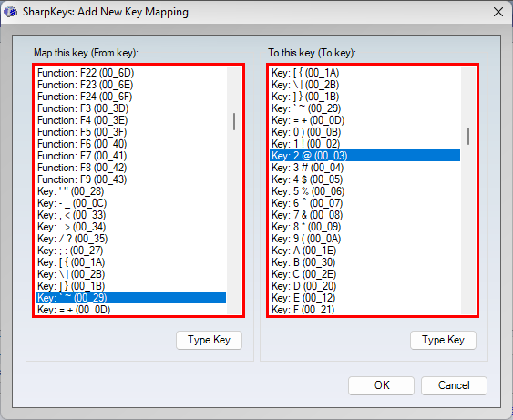Screen dimensions: 513x420
Task: Select Key: ] } (00_1B) in From list
Action: [x=130, y=286]
